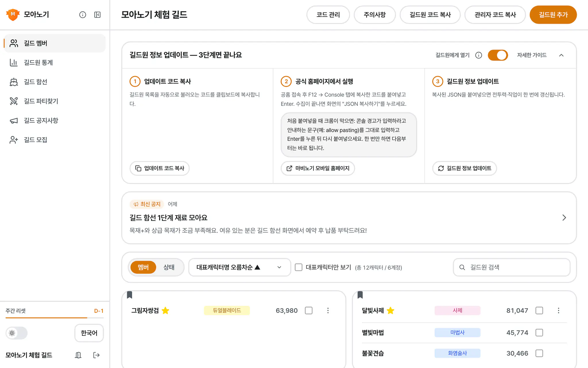
Task: Open the 마비노기 모바일 홈페이지 link
Action: click(318, 168)
